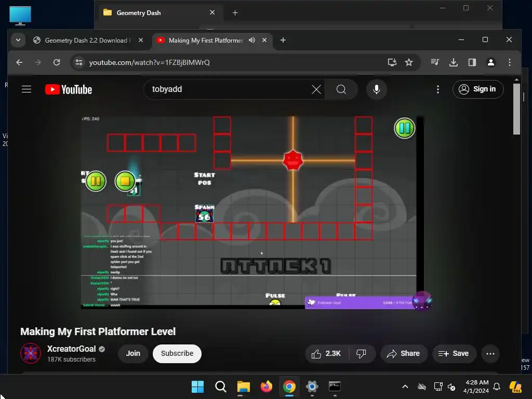Image resolution: width=532 pixels, height=399 pixels.
Task: Open XcreatorGoal channel avatar
Action: (x=31, y=353)
